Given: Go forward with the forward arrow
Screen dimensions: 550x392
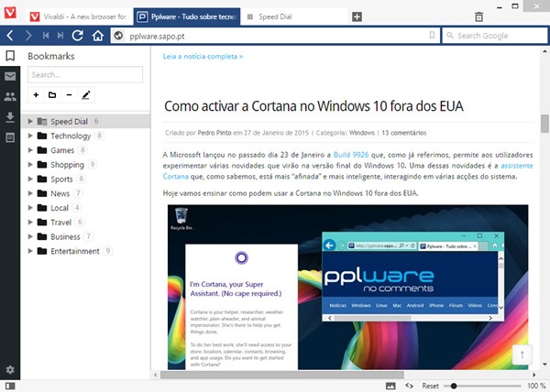Looking at the screenshot, I should click(x=28, y=36).
